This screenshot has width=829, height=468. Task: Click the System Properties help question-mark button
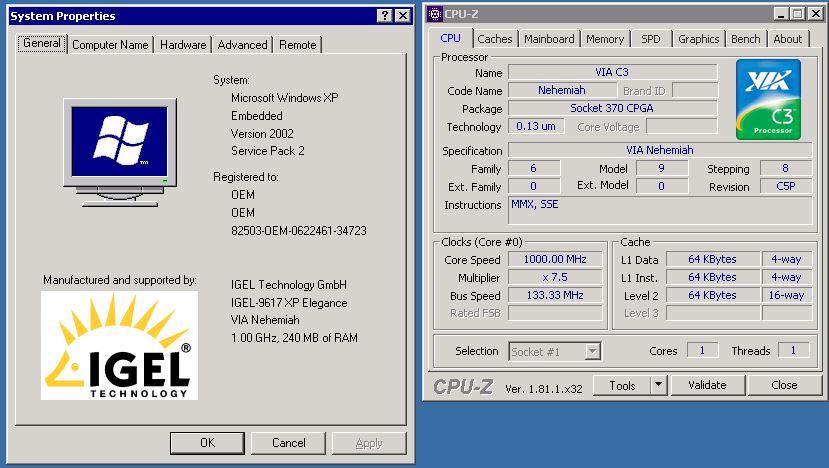click(384, 15)
